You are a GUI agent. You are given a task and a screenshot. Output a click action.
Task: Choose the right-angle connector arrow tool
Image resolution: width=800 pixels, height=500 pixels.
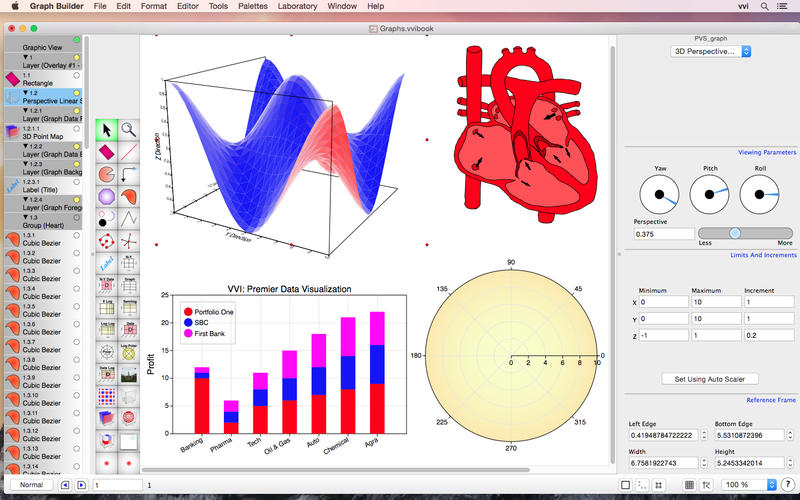pyautogui.click(x=129, y=174)
